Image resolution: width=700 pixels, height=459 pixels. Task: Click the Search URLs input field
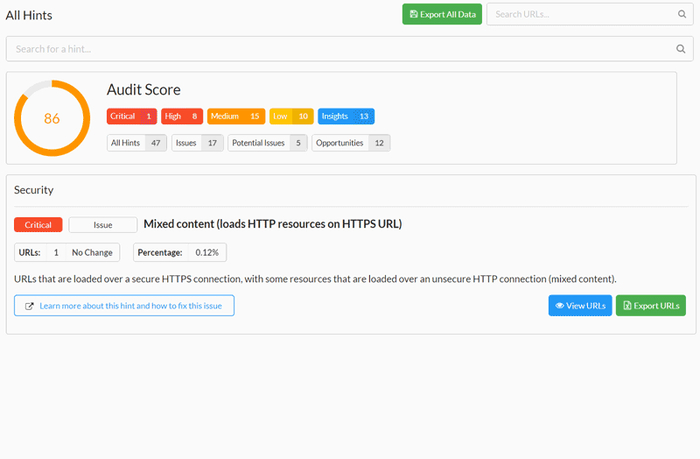point(590,14)
